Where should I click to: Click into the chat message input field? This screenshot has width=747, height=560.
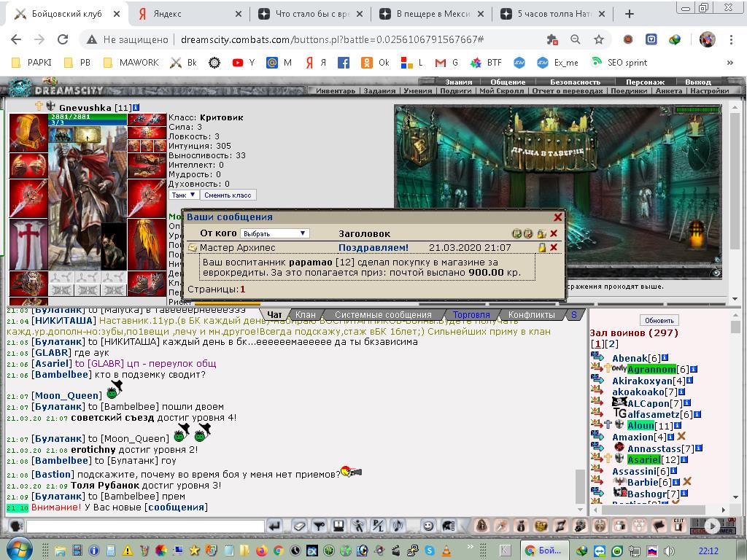[145, 526]
